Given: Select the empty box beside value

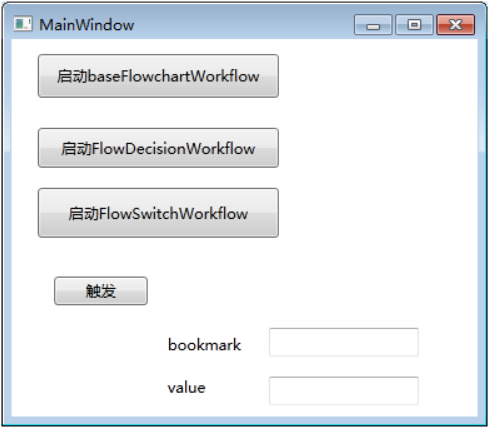Looking at the screenshot, I should point(344,391).
